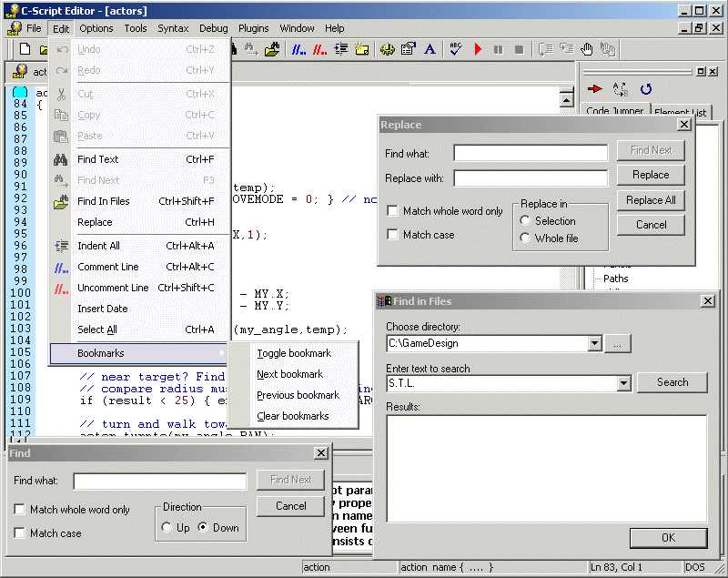Click the red arrow jump icon
The height and width of the screenshot is (578, 728).
point(595,89)
